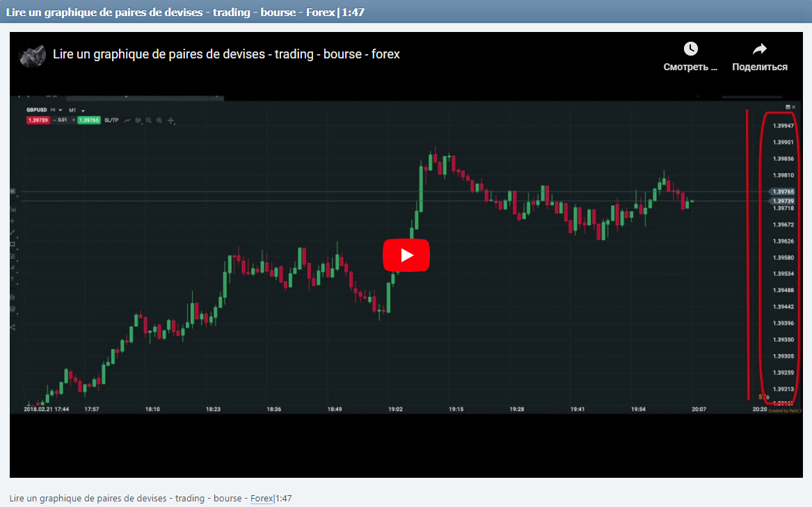Image resolution: width=812 pixels, height=507 pixels.
Task: Click the zoom in magnifier icon
Action: [x=159, y=119]
